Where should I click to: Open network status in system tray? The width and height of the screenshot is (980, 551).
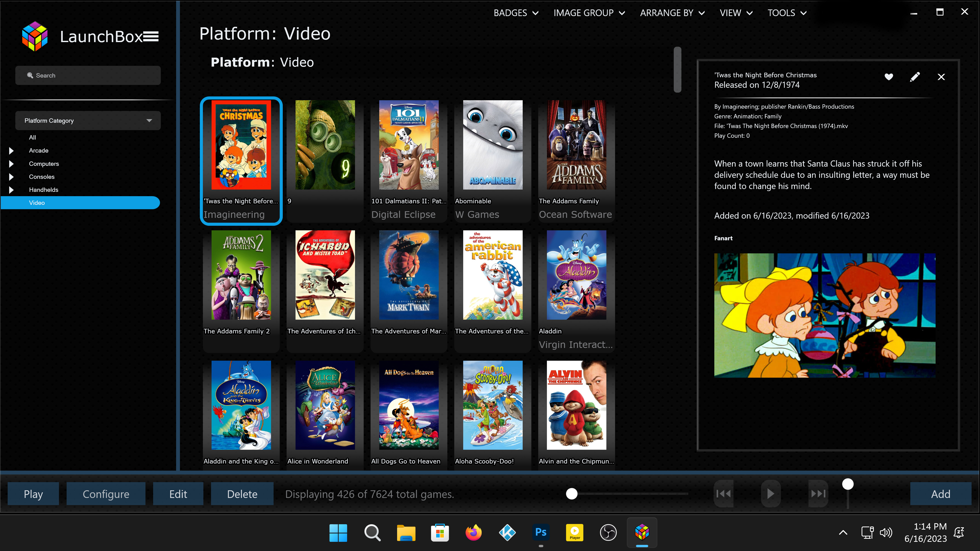click(867, 533)
